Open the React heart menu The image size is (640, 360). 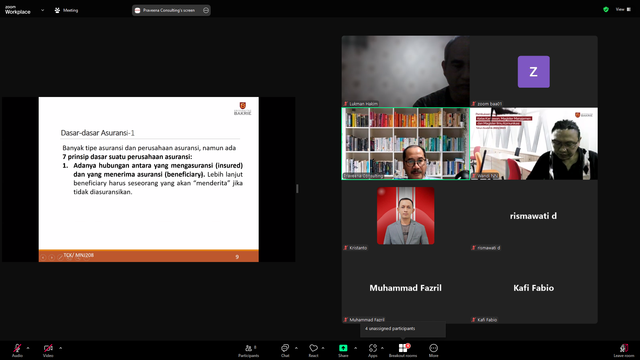tap(313, 350)
